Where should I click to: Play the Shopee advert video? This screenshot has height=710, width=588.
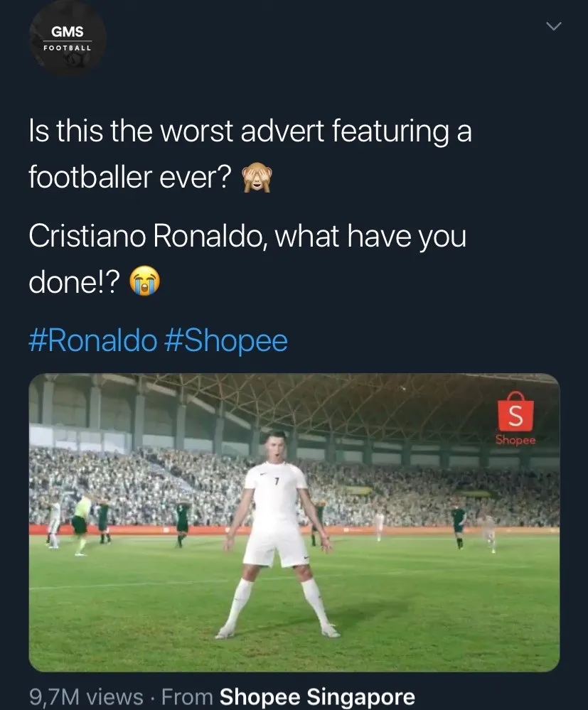point(294,522)
